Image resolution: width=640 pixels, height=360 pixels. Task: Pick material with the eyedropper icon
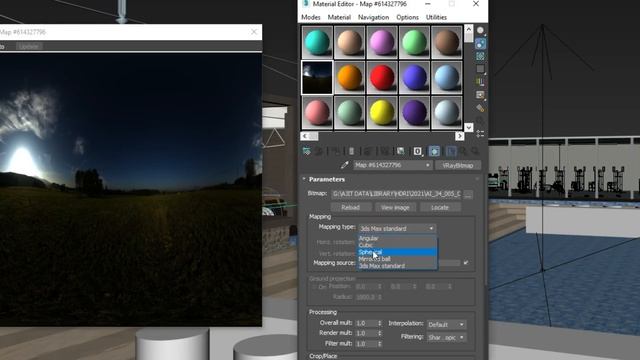pyautogui.click(x=344, y=165)
